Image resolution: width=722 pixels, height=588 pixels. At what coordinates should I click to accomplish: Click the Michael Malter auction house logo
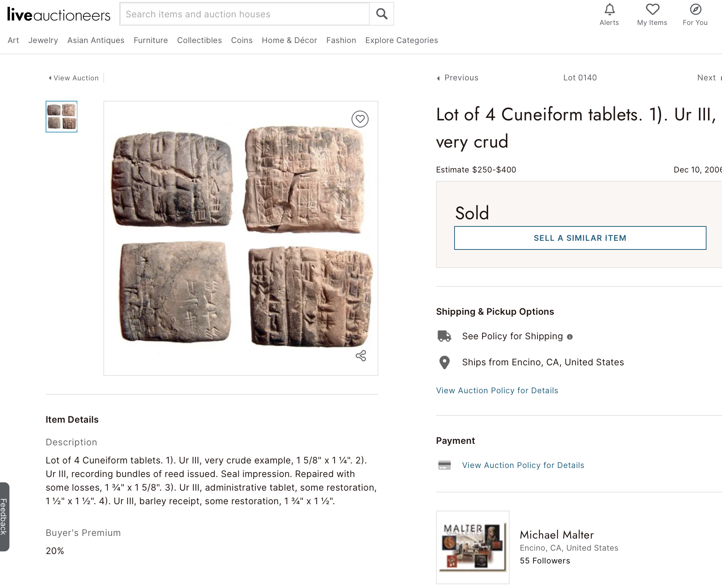click(x=473, y=547)
